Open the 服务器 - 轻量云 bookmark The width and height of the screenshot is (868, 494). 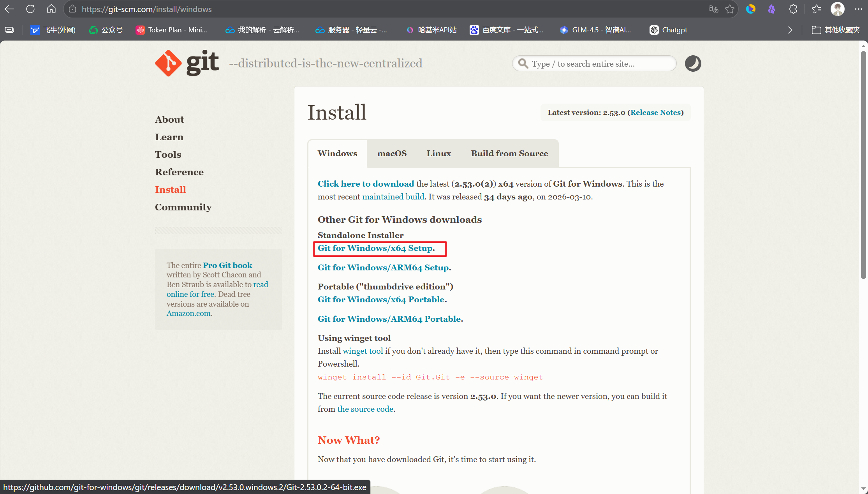351,30
